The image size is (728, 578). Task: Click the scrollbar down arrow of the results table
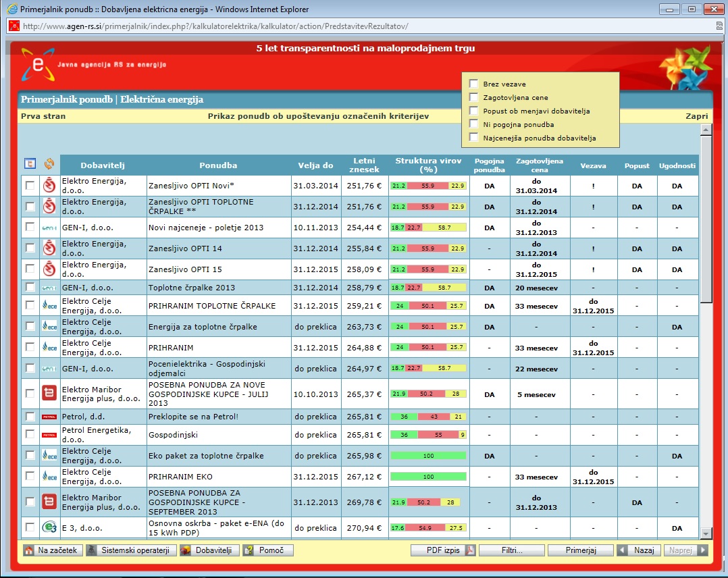pos(706,533)
